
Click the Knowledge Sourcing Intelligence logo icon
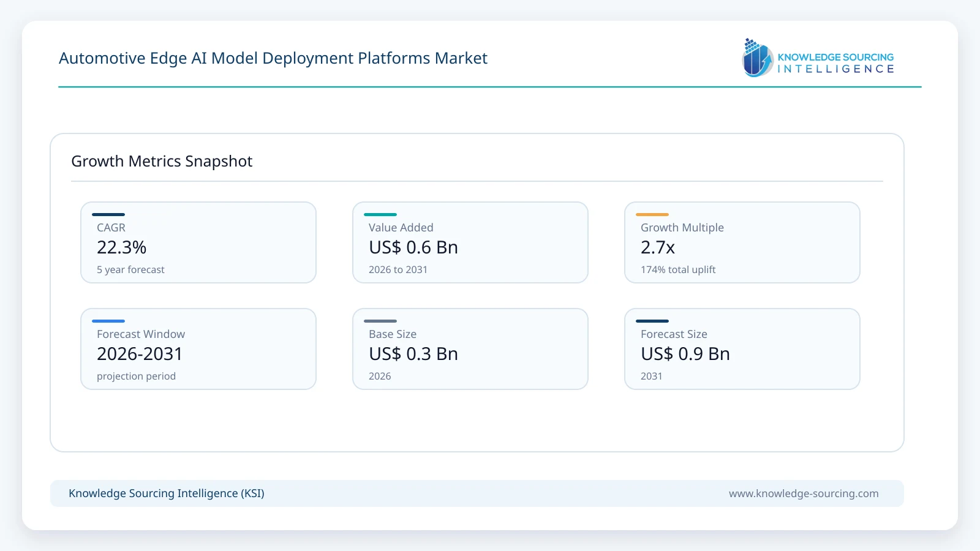(x=758, y=58)
